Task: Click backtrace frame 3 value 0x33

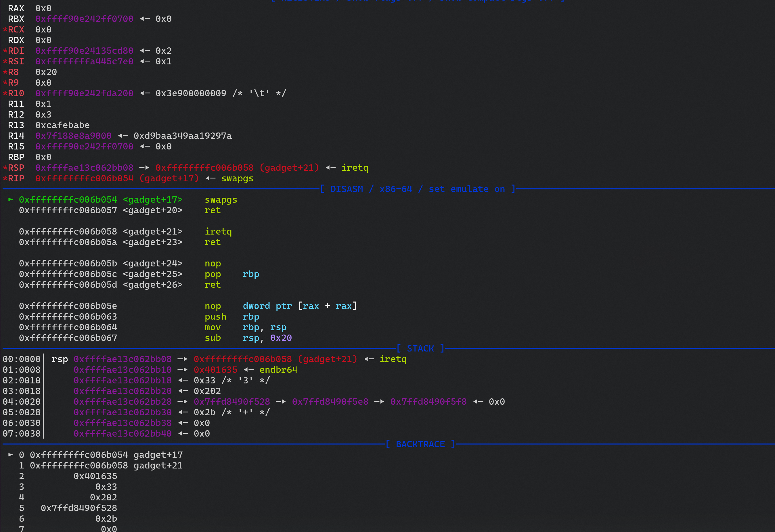Action: click(x=106, y=487)
